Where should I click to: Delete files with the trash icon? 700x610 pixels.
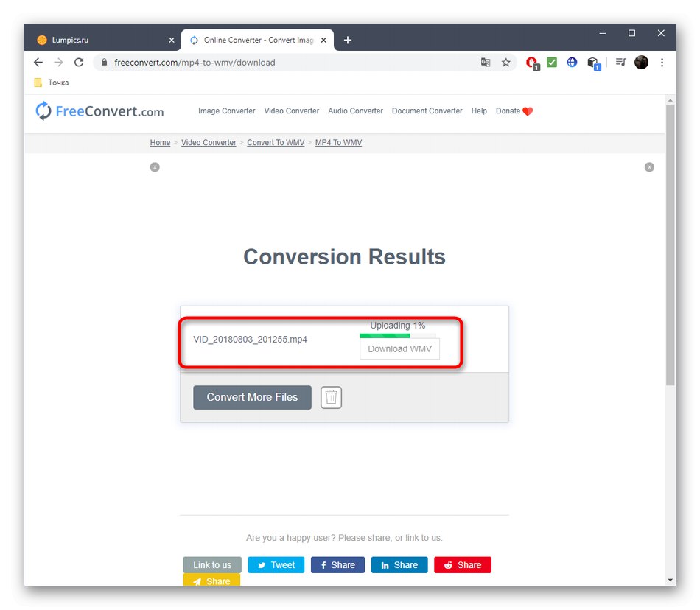tap(332, 398)
